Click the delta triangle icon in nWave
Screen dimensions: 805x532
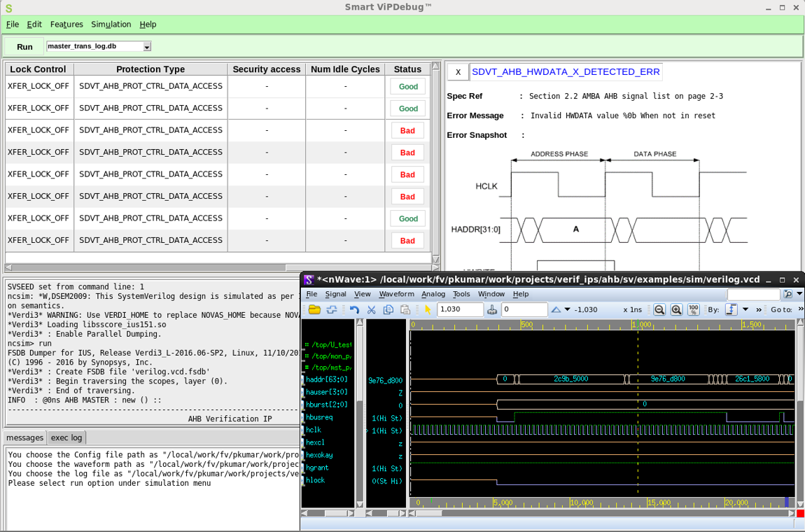[x=556, y=309]
